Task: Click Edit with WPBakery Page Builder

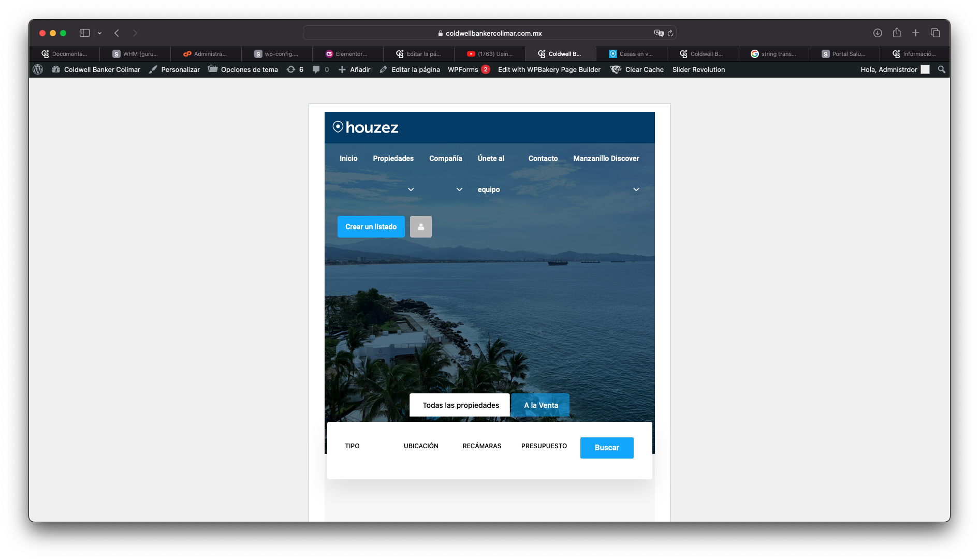Action: [549, 69]
